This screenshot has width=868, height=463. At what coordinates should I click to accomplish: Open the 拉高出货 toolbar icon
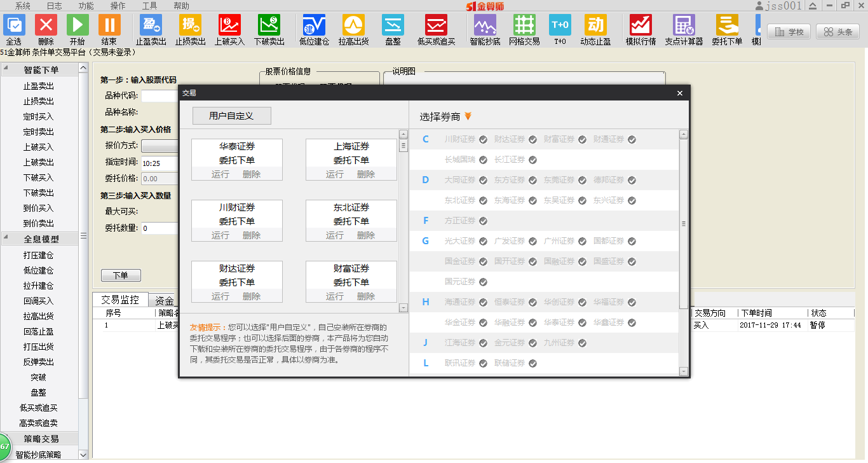click(x=353, y=25)
